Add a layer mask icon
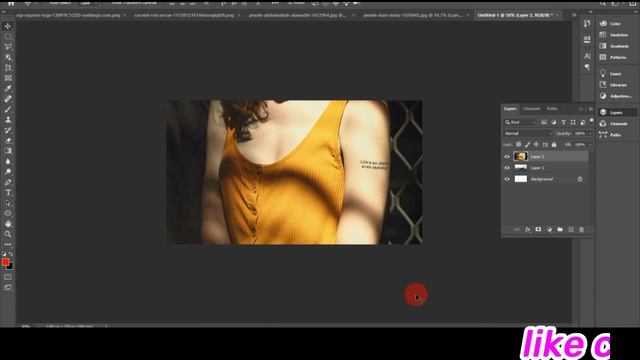This screenshot has width=640, height=360. pyautogui.click(x=538, y=230)
